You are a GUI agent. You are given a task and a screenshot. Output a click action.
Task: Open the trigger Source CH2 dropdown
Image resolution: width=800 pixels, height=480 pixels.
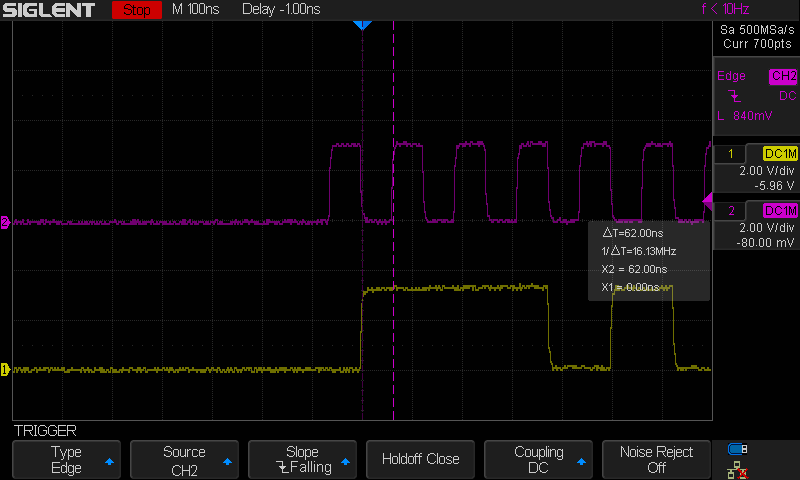click(184, 459)
